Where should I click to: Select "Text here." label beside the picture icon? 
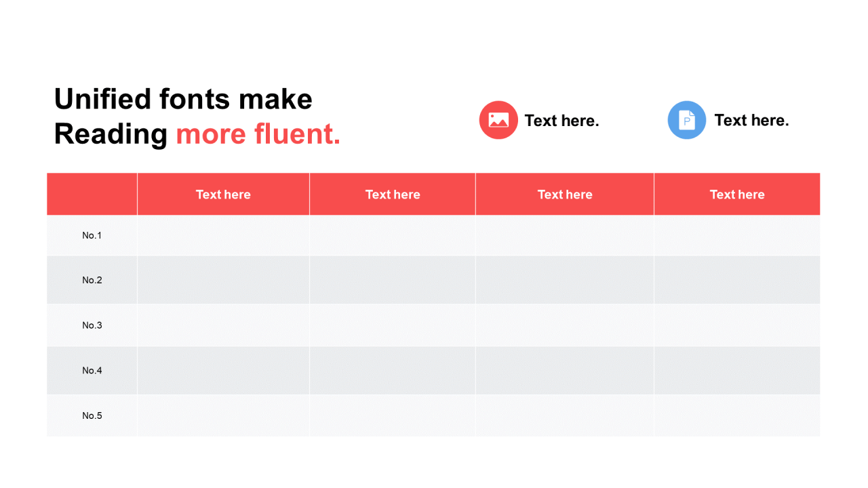pyautogui.click(x=561, y=121)
